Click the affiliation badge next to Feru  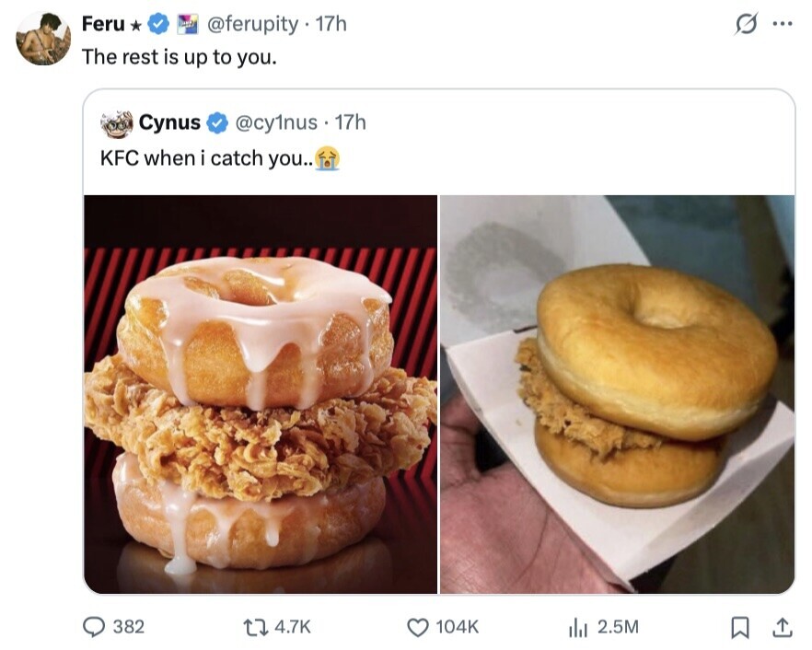188,24
